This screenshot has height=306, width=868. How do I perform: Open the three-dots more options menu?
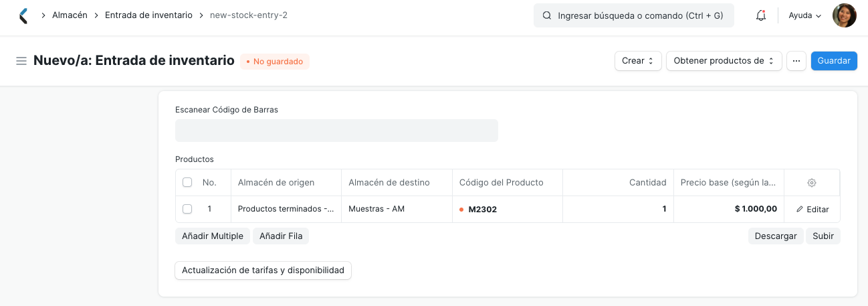pos(796,61)
